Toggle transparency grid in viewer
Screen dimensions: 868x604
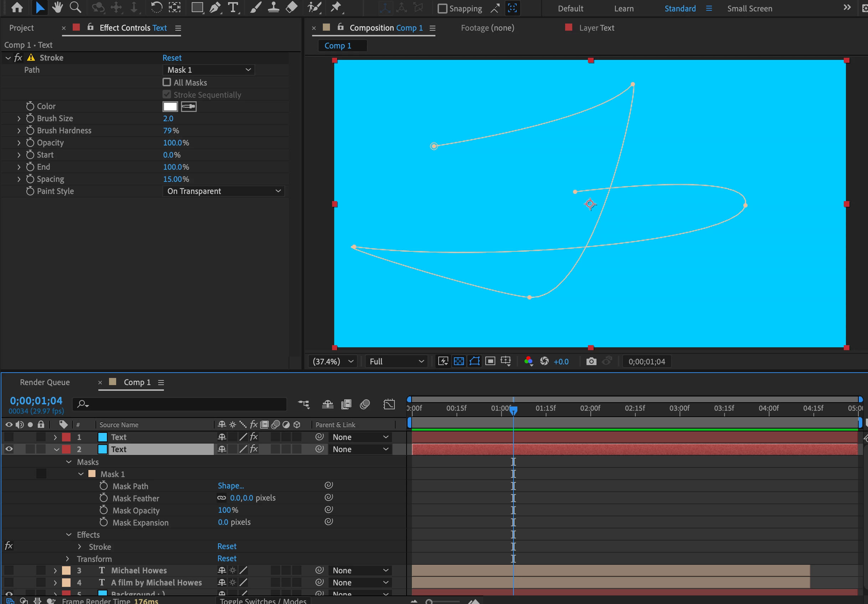(x=459, y=362)
